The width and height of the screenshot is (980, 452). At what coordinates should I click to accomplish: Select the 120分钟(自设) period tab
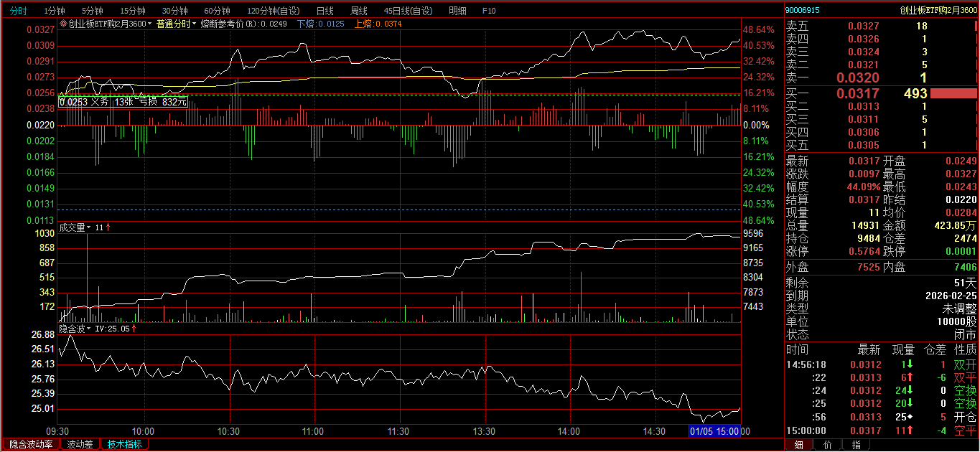pyautogui.click(x=274, y=11)
